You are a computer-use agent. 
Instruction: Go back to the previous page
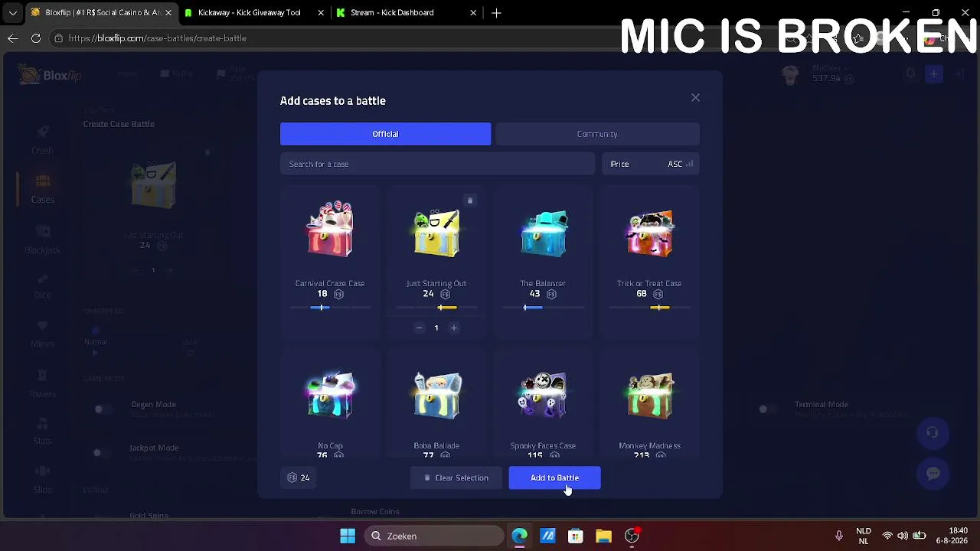(13, 38)
